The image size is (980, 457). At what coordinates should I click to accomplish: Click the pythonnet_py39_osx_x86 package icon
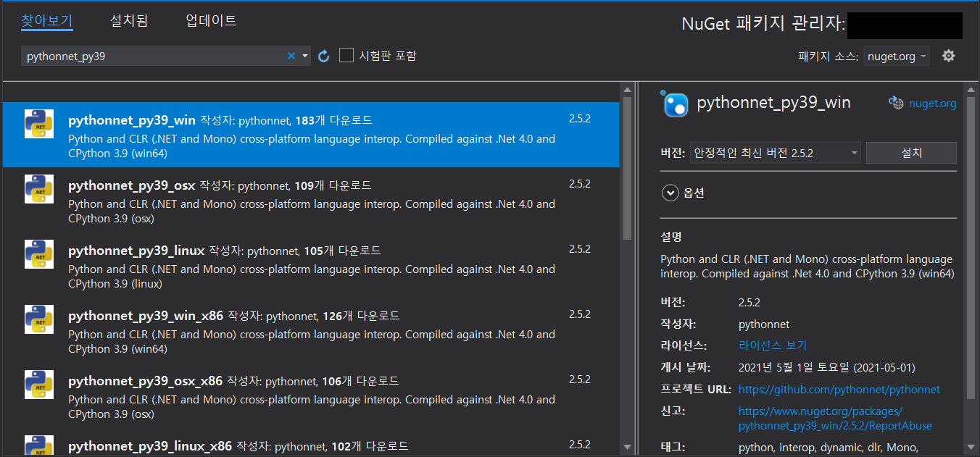39,385
